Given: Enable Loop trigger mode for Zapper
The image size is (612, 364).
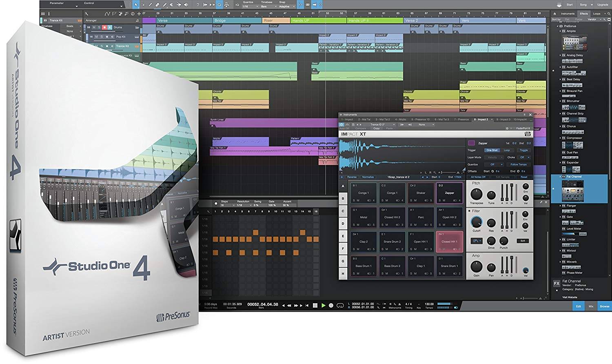Looking at the screenshot, I should pyautogui.click(x=507, y=150).
